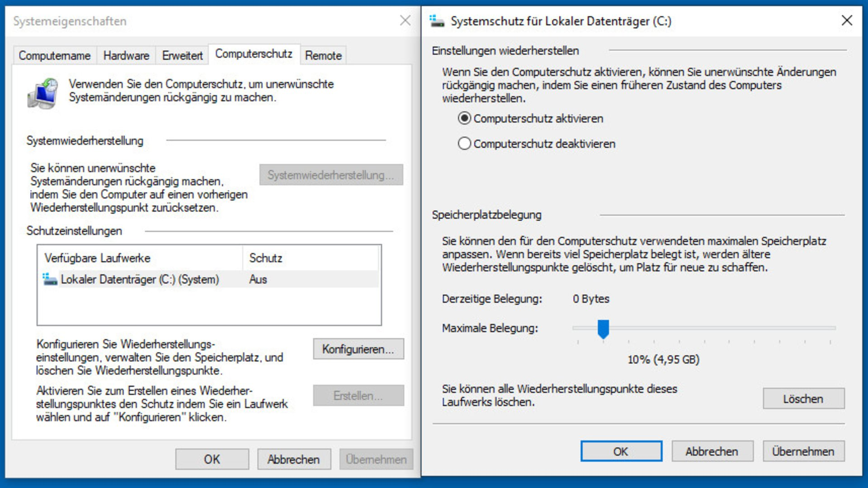Select Lokaler Datenträger (C:) row in the drive list
This screenshot has height=488, width=868.
pyautogui.click(x=140, y=279)
